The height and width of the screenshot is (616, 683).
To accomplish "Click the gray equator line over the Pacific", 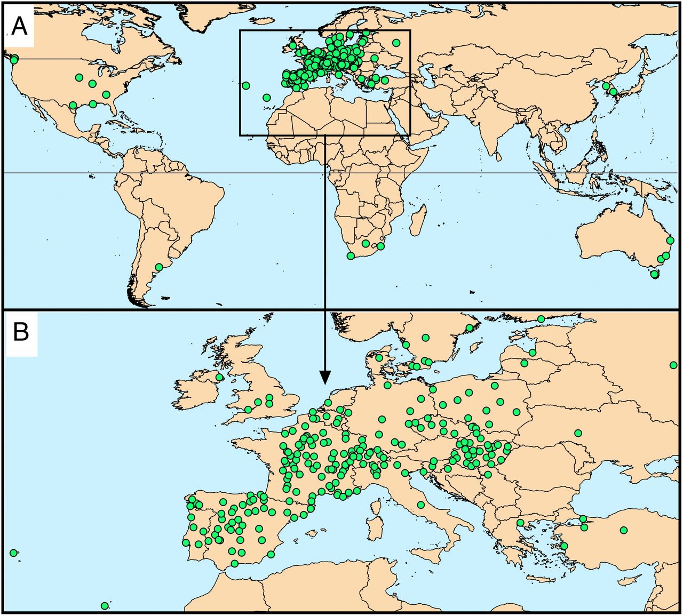I will click(53, 173).
